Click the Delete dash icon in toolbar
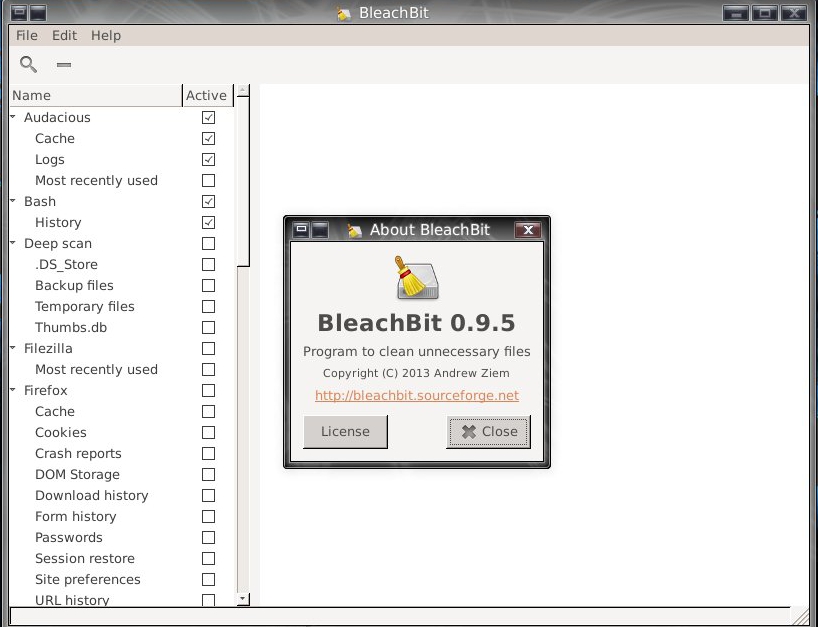The width and height of the screenshot is (818, 627). click(x=64, y=65)
